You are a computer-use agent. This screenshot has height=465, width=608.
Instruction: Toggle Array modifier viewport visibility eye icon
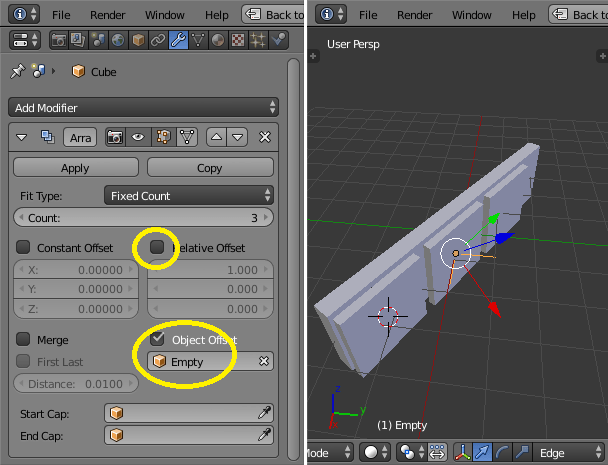pos(138,137)
